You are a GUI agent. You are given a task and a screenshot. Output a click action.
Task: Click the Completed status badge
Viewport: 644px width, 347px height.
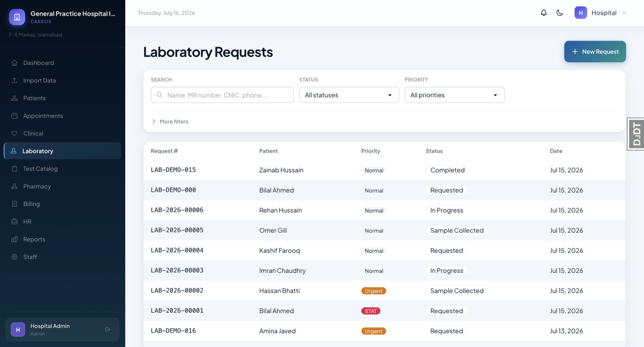[x=447, y=170]
